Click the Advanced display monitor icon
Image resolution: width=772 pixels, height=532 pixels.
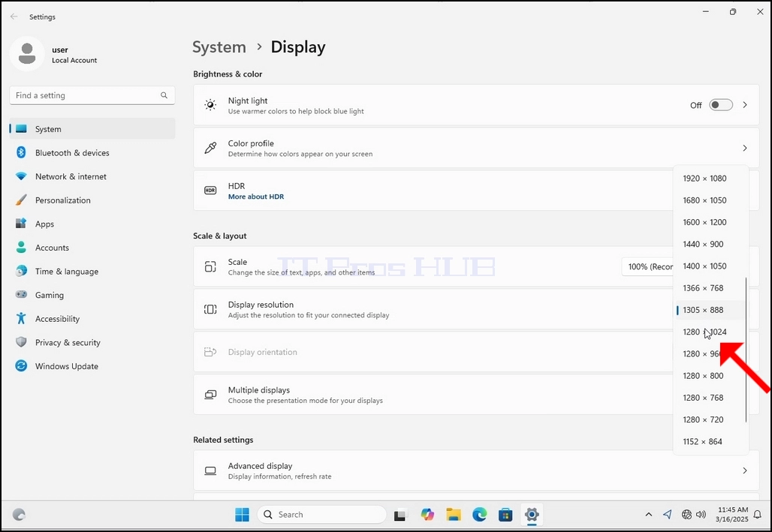pos(210,470)
